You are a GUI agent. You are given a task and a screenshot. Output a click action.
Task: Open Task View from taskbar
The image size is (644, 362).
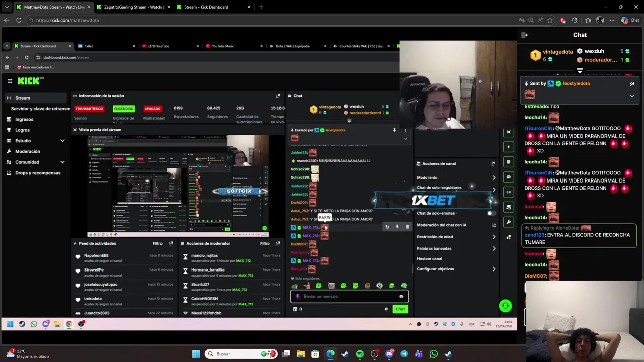[x=286, y=354]
